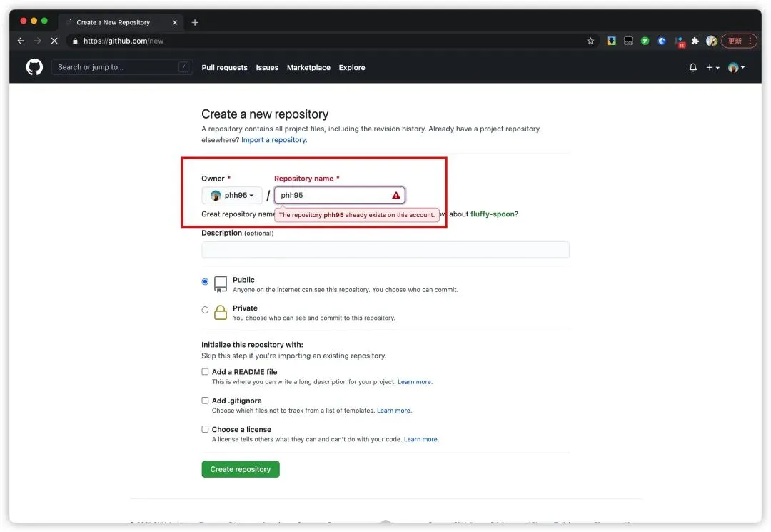771x532 pixels.
Task: Go back with the browser arrow
Action: point(21,41)
